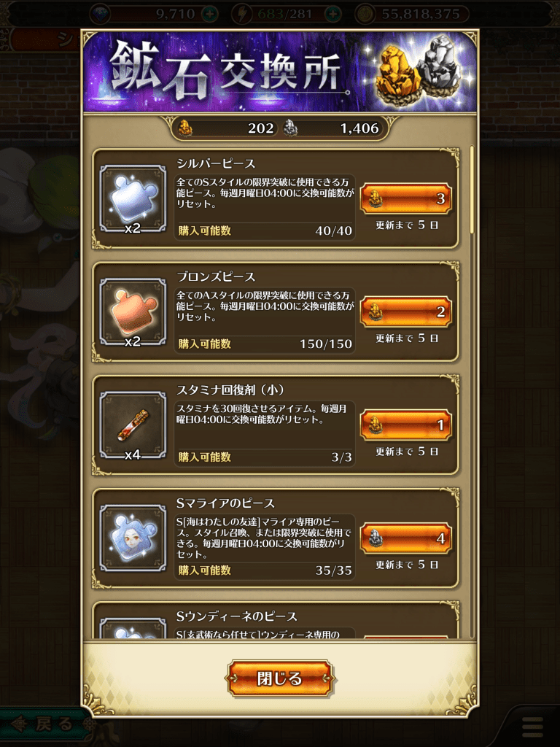
Task: Buy Silver Piece for 3 gold ore
Action: point(405,198)
